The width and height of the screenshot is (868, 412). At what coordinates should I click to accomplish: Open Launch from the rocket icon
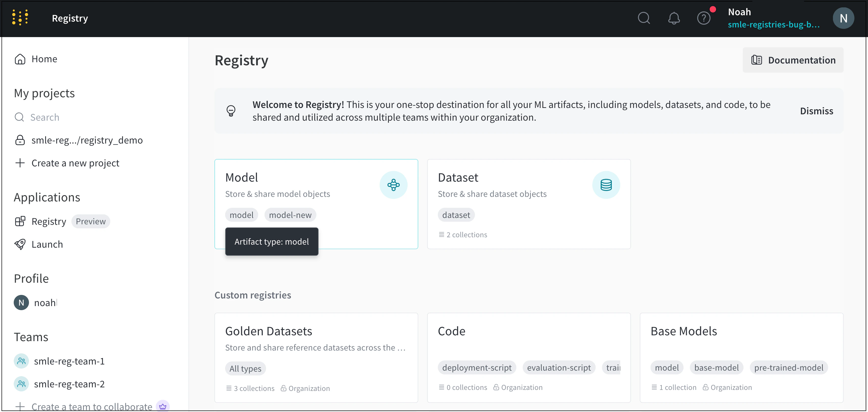coord(20,244)
